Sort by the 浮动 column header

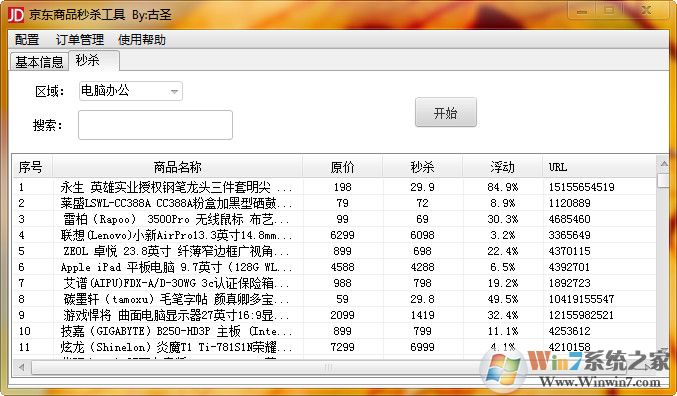(x=502, y=167)
